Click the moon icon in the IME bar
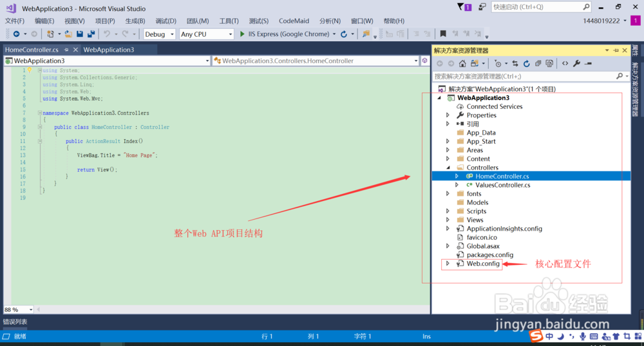 tap(561, 336)
